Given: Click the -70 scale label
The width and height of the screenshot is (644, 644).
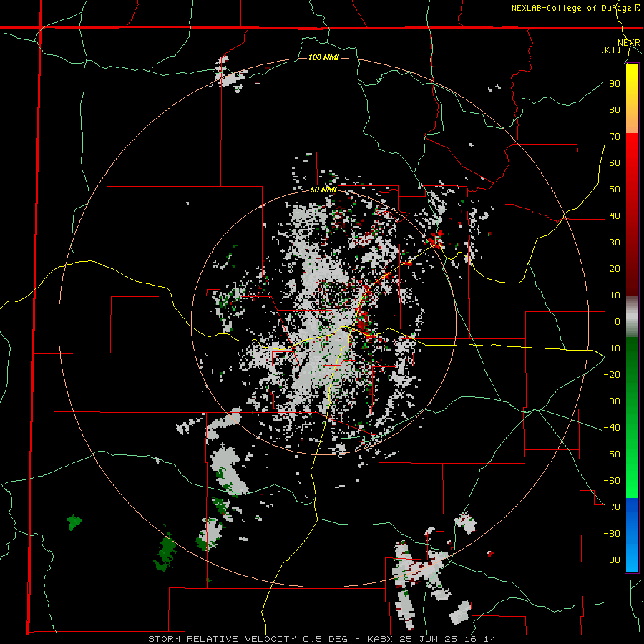Looking at the screenshot, I should click(612, 507).
